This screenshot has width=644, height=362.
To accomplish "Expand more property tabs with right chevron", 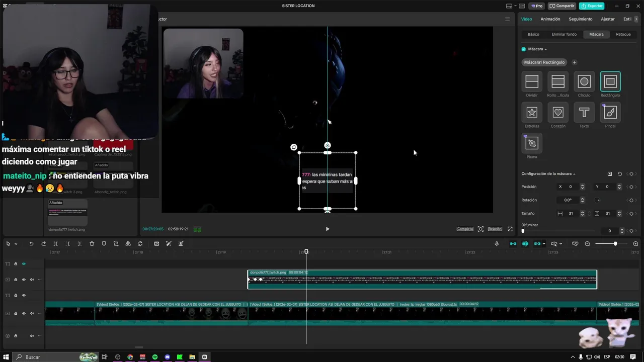I will coord(636,19).
